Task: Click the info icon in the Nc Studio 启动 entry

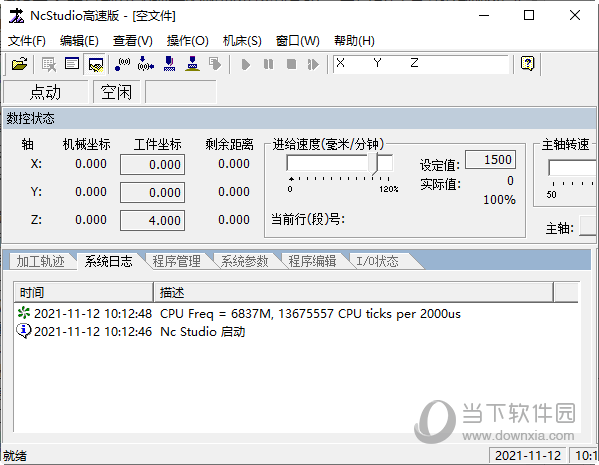Action: [x=24, y=331]
